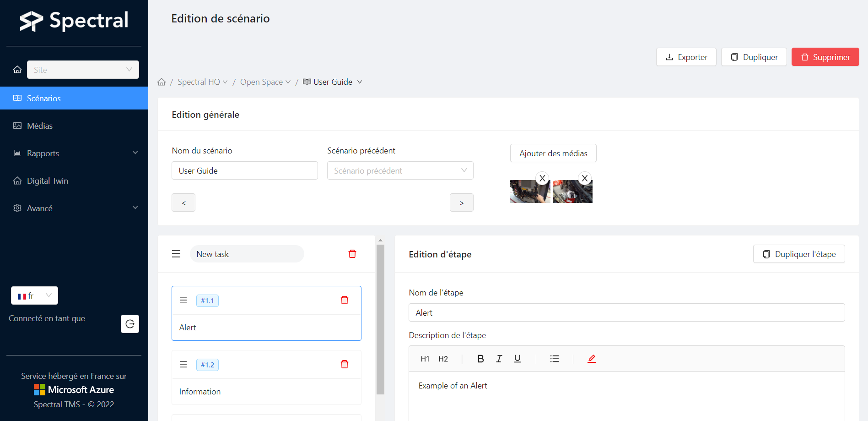Delete the New task with trash icon
The width and height of the screenshot is (868, 421).
point(352,254)
